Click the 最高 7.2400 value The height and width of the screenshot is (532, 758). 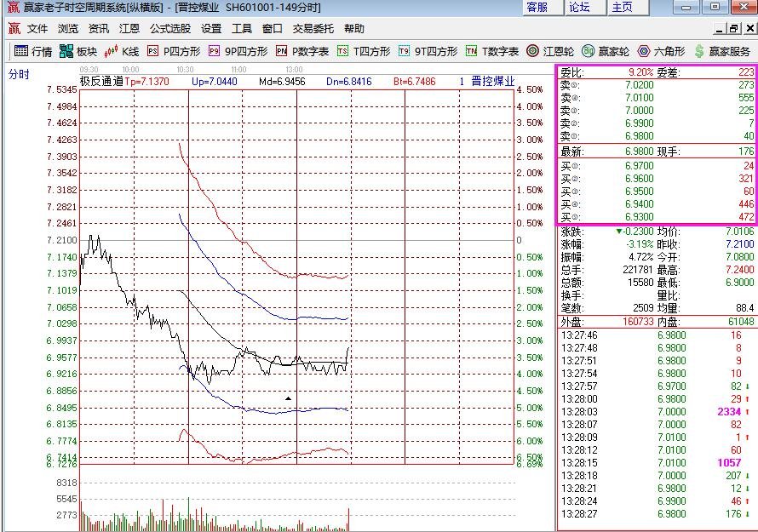pyautogui.click(x=739, y=270)
